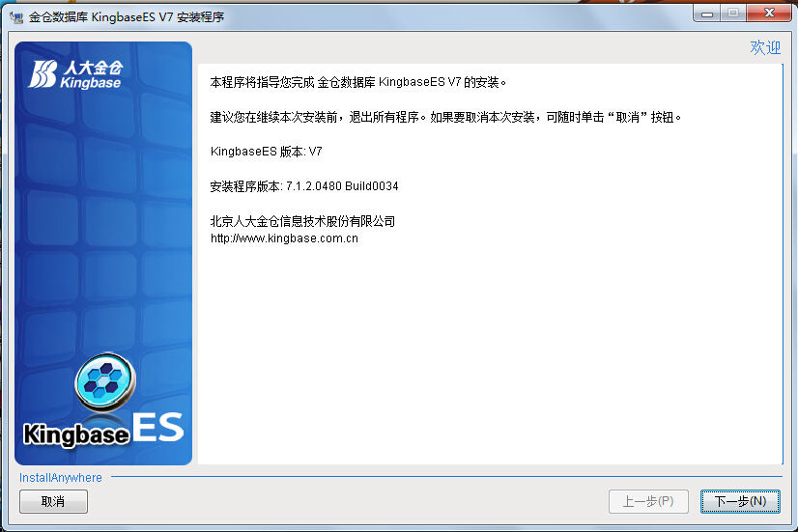Click the Kingbase 人大金仓 logo
The width and height of the screenshot is (798, 532).
[75, 74]
